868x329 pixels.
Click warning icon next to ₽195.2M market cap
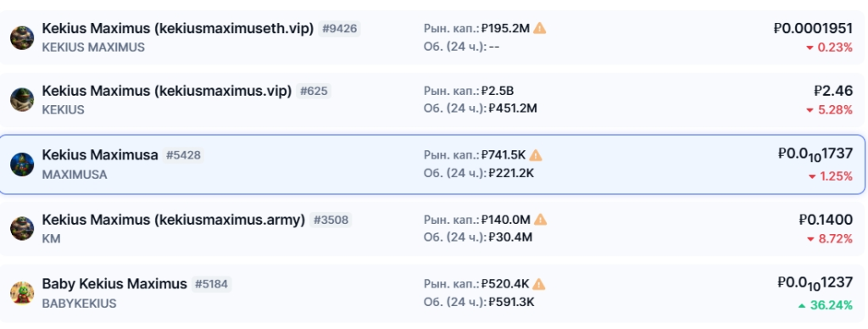pyautogui.click(x=540, y=28)
